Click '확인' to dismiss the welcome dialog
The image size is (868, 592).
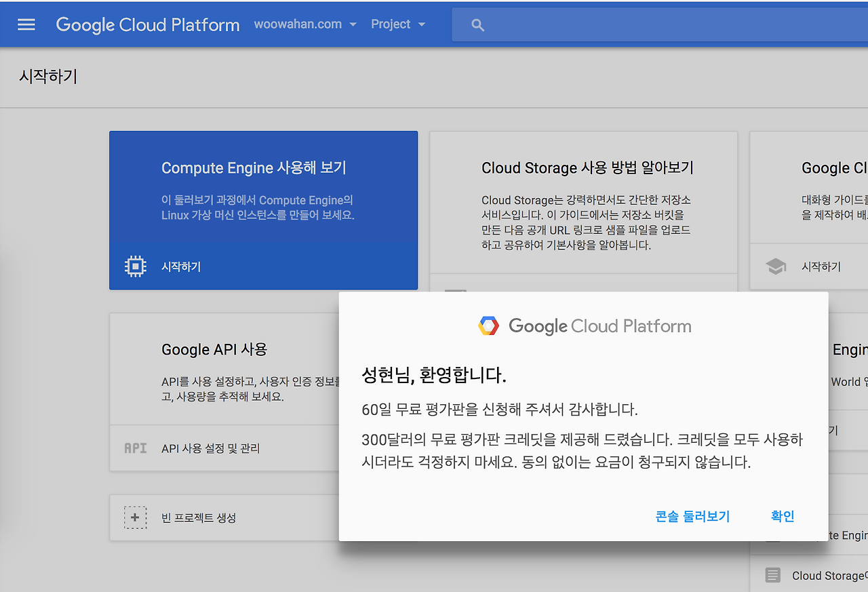coord(781,516)
